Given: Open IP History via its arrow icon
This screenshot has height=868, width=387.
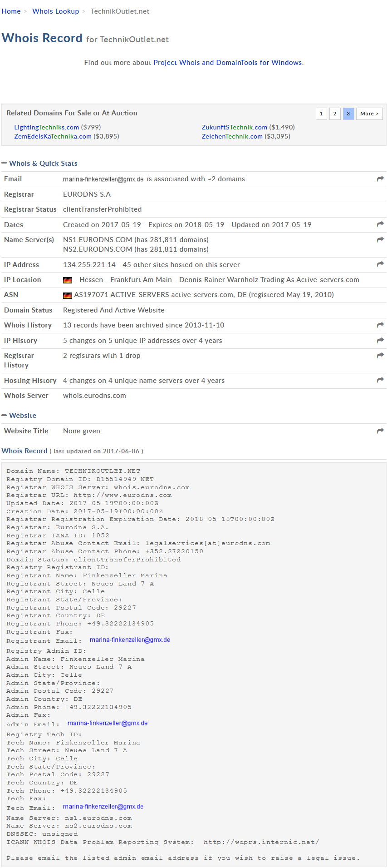Looking at the screenshot, I should point(380,341).
